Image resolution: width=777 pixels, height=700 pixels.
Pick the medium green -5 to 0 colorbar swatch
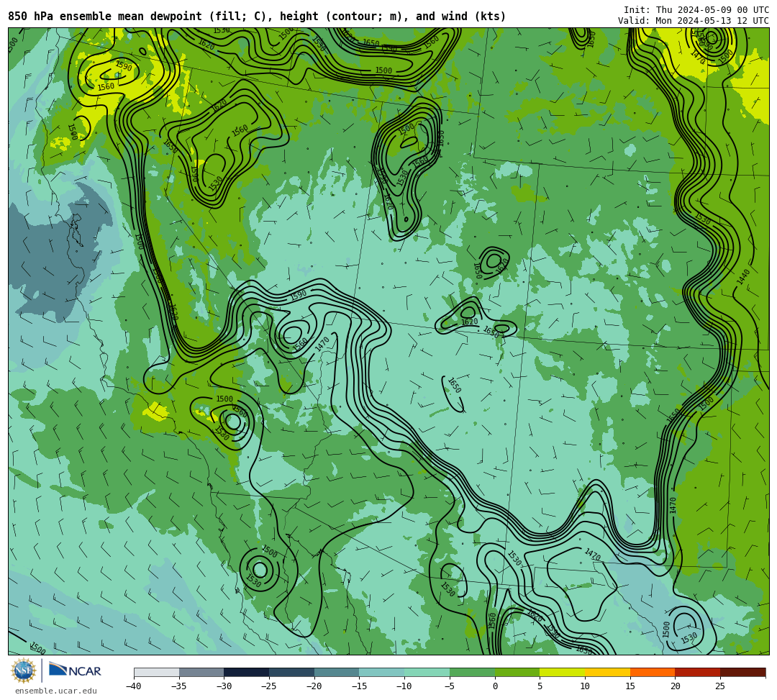click(x=472, y=672)
